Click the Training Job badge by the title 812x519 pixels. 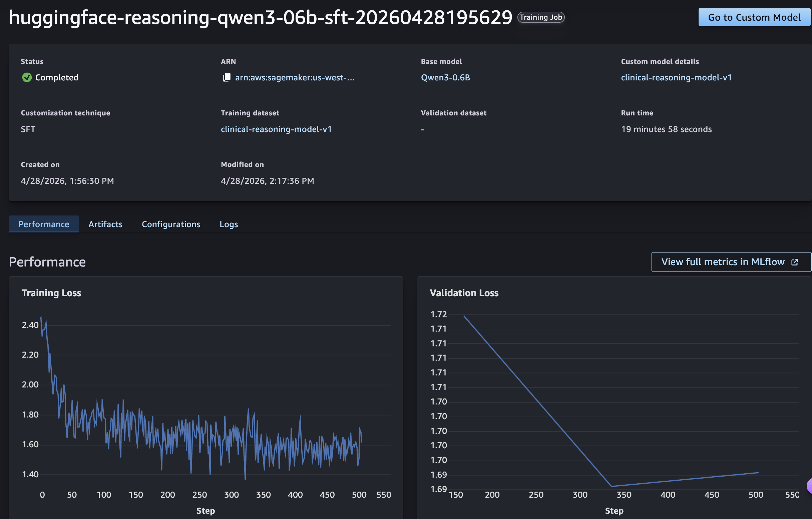(x=541, y=17)
